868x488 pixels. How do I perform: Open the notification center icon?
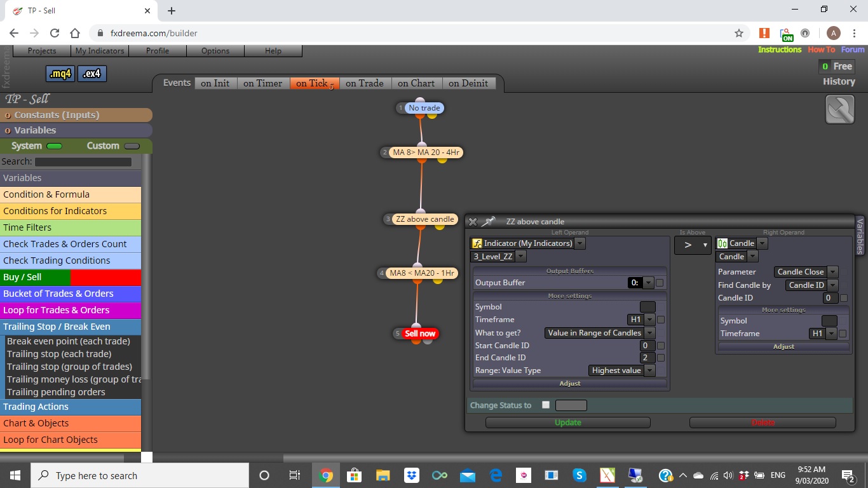point(848,475)
